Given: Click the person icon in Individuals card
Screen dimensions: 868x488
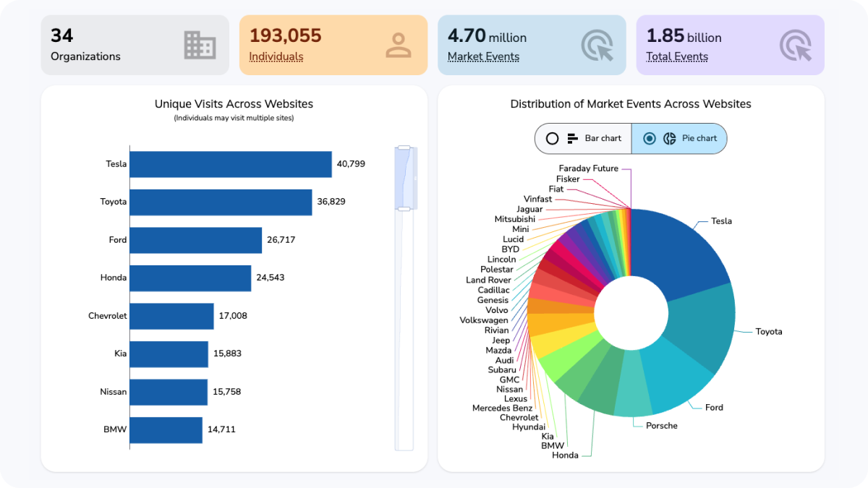Looking at the screenshot, I should (398, 45).
